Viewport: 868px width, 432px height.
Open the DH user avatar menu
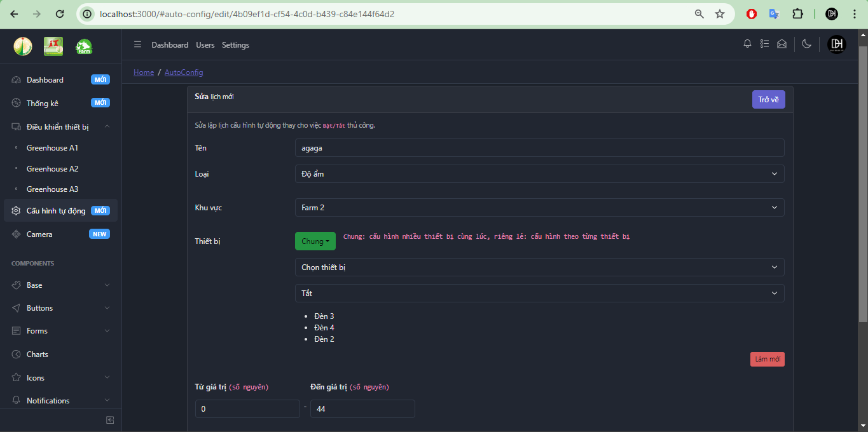[x=837, y=44]
